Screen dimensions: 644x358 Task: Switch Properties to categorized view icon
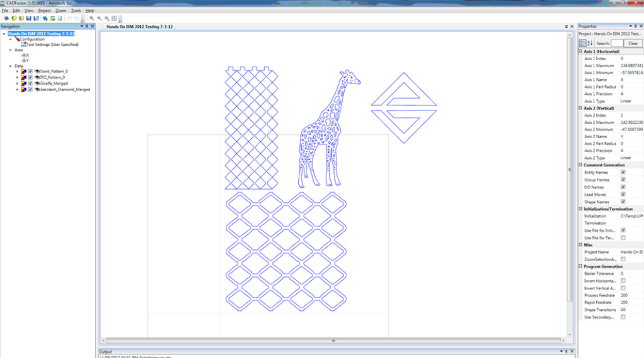582,43
